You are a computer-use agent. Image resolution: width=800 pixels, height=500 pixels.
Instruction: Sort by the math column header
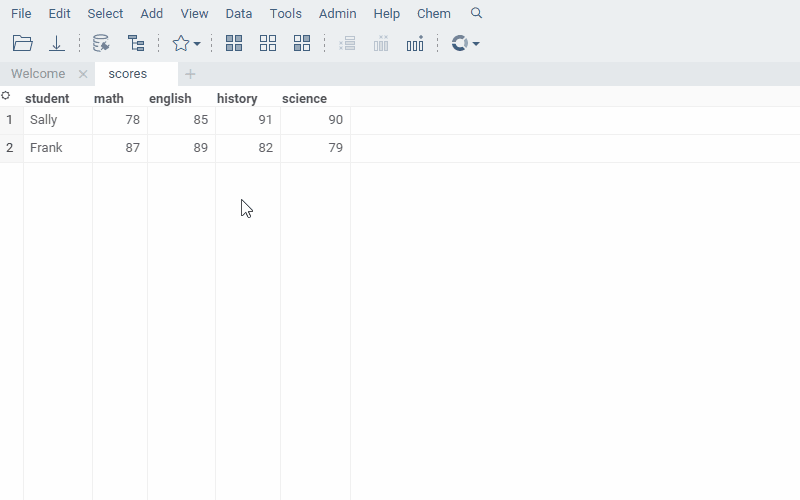[109, 98]
